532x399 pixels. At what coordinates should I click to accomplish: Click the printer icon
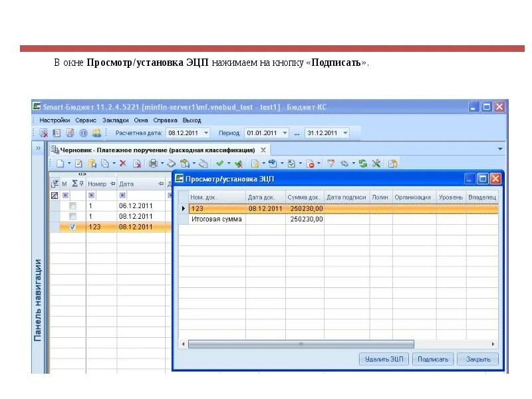[154, 164]
